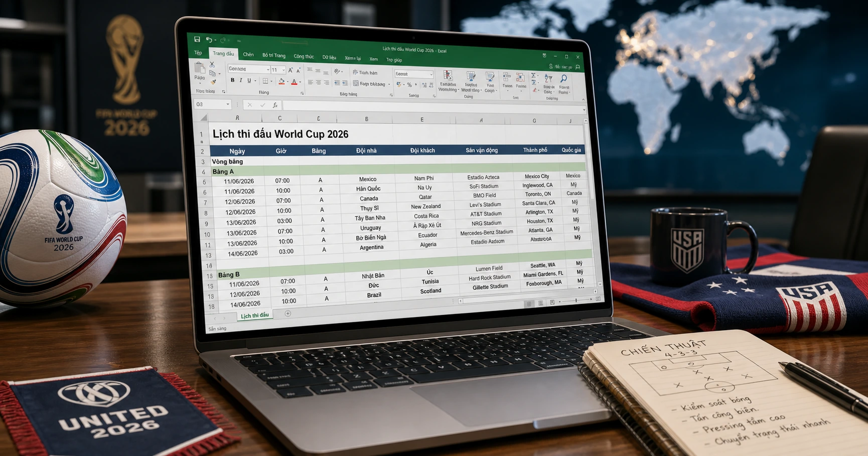Switch to the Dữ liệu tab
868x456 pixels.
[x=329, y=58]
